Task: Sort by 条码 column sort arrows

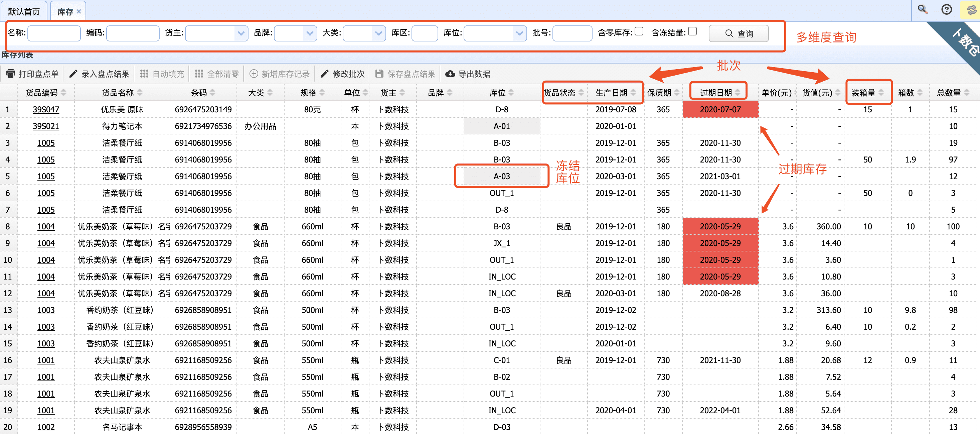Action: (x=212, y=93)
